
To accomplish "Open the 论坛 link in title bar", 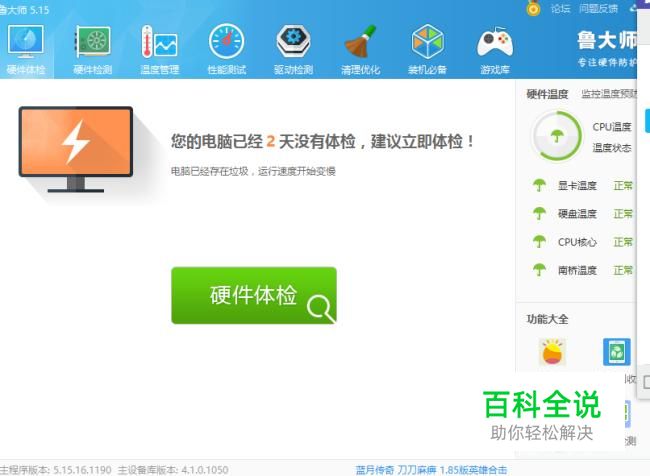I will point(560,9).
